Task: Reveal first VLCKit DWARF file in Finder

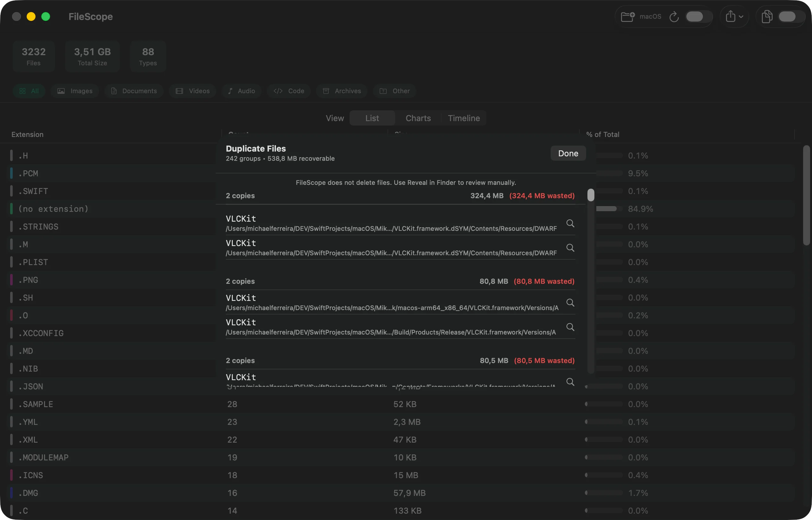Action: [570, 223]
